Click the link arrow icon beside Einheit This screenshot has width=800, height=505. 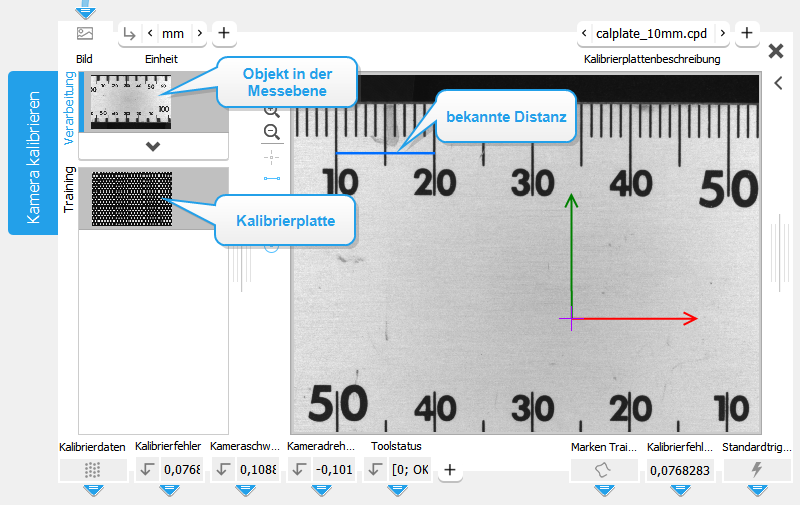128,34
